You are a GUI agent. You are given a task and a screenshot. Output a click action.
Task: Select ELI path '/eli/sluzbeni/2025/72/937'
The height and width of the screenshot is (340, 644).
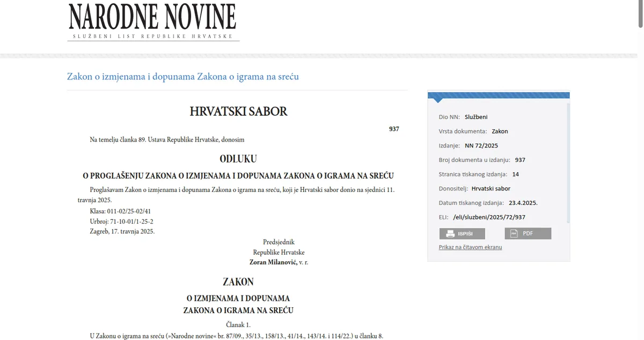(489, 217)
